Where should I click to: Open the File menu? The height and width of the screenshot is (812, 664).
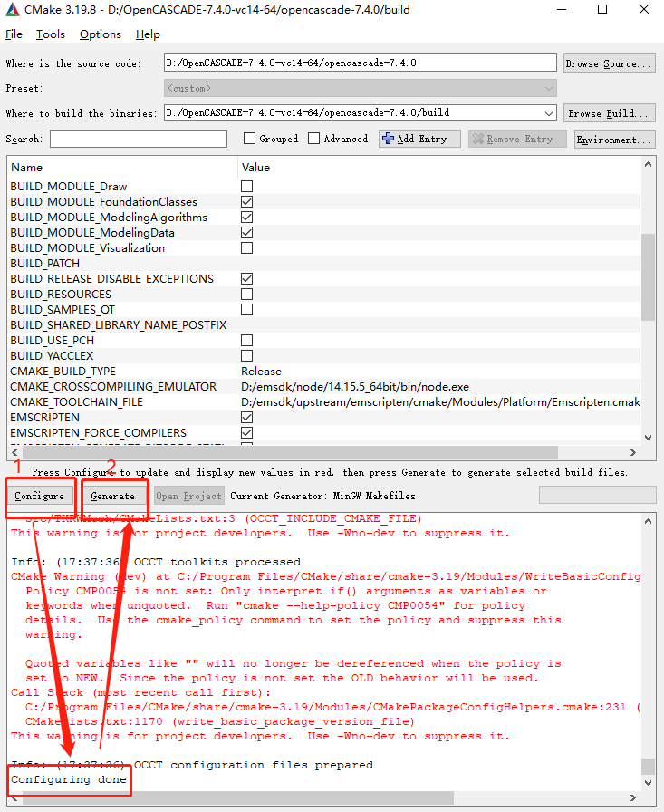(x=14, y=34)
